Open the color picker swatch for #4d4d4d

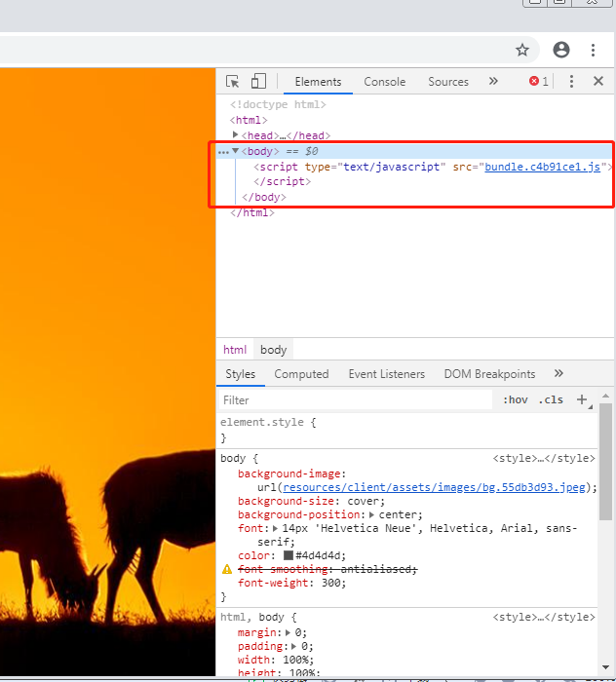[x=289, y=555]
